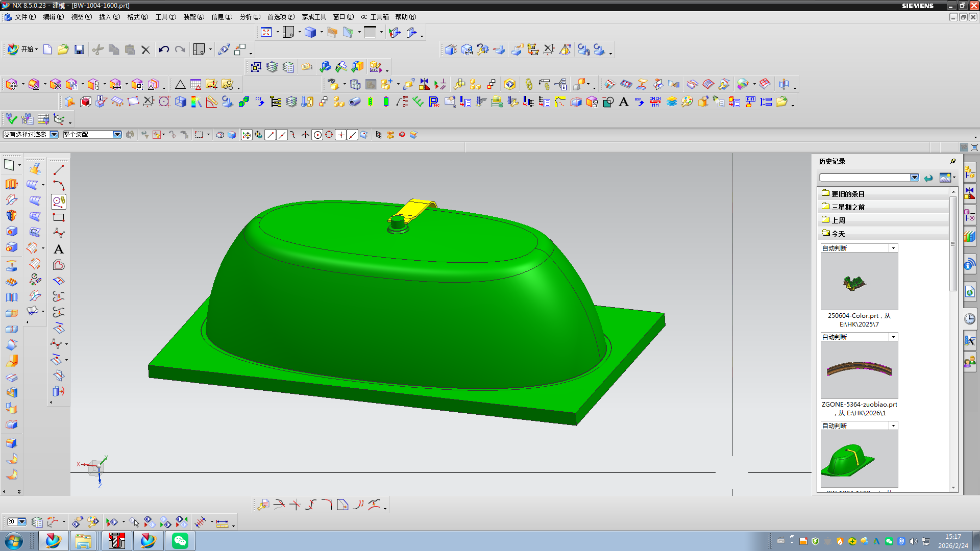This screenshot has width=980, height=551.
Task: Select the Text tool in the left toolbar
Action: coord(58,249)
